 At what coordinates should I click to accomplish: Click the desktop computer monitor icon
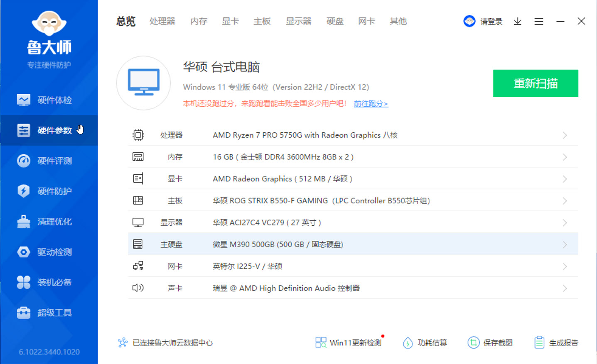144,83
